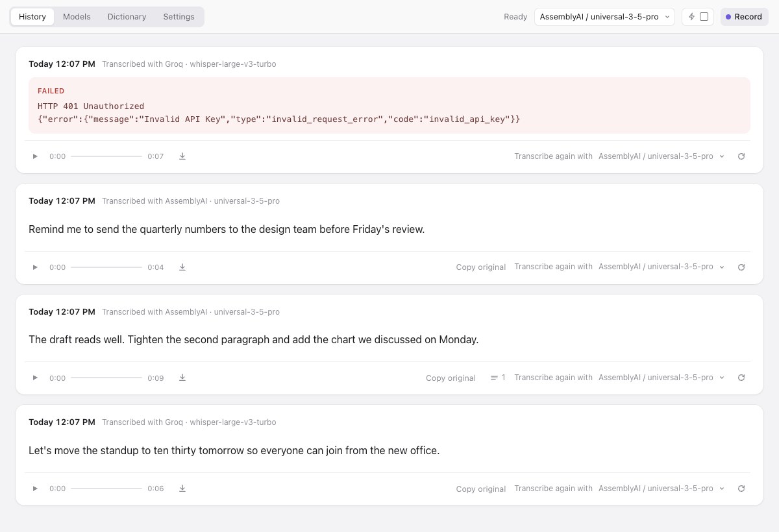Play the quarterly numbers recording
The height and width of the screenshot is (532, 779).
click(35, 267)
